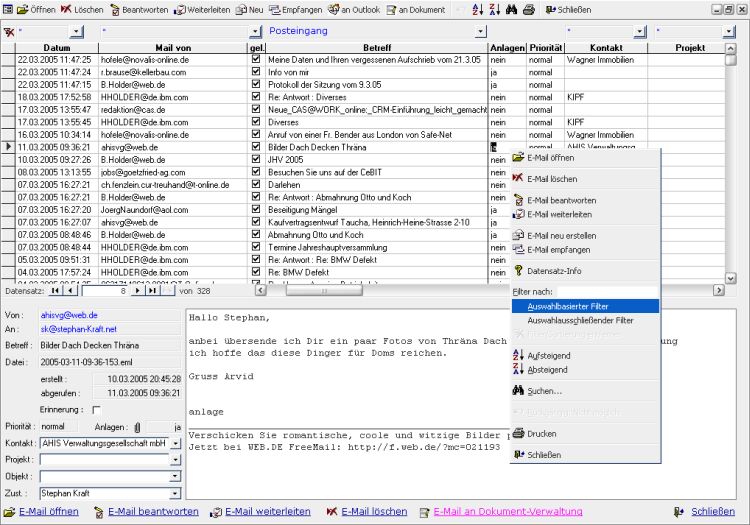Toggle the Erinnerung checkbox
The height and width of the screenshot is (525, 750).
[x=96, y=410]
